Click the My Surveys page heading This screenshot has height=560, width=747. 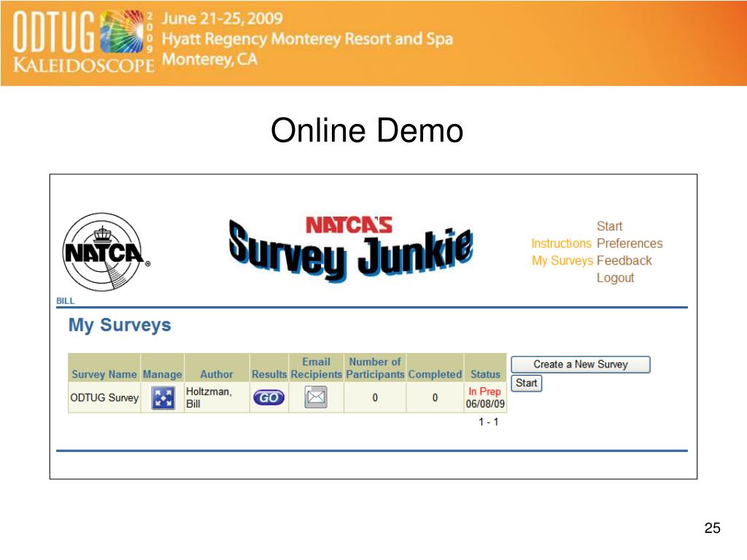click(120, 325)
